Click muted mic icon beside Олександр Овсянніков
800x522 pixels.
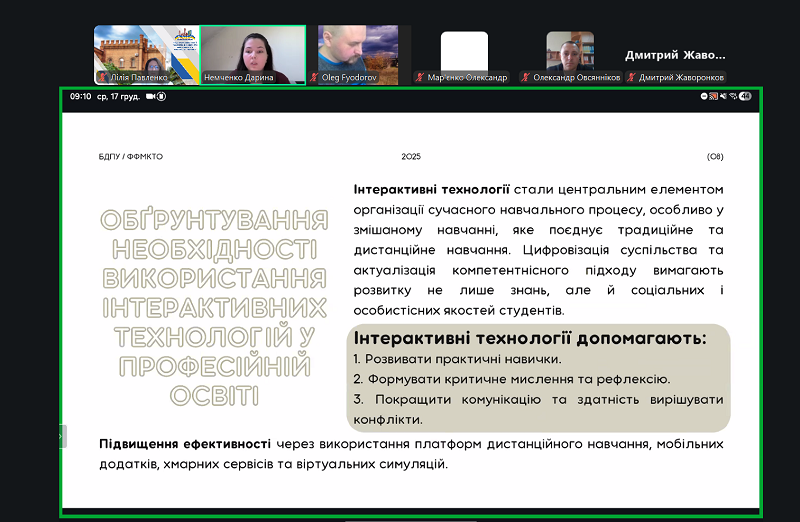point(526,77)
